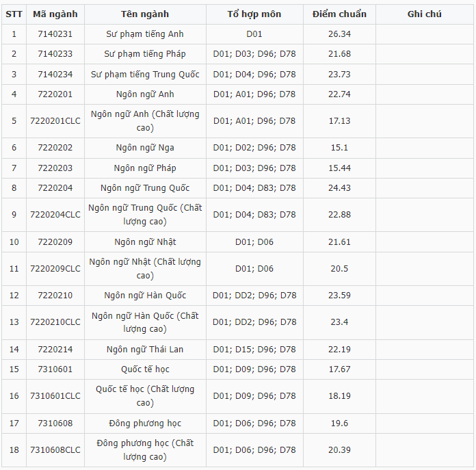Select 'Ngôn ngữ Trung Quốc (Chất lượng cao)' cell
The height and width of the screenshot is (470, 476).
click(145, 215)
